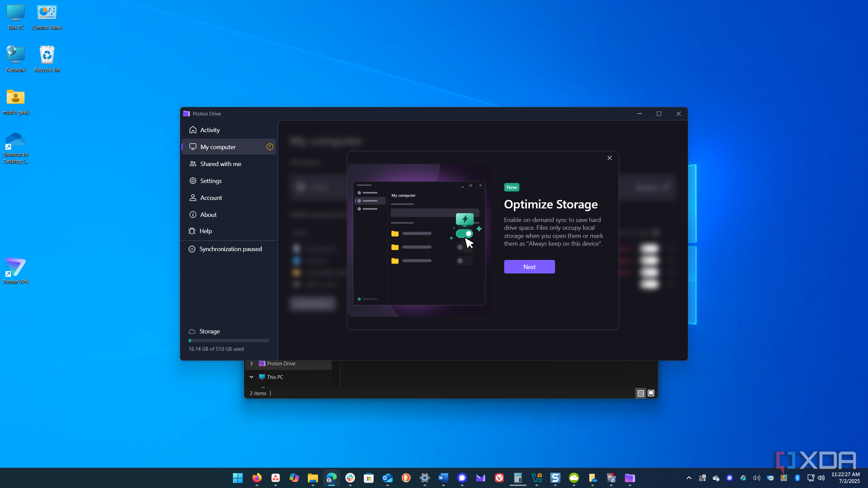Image resolution: width=868 pixels, height=488 pixels.
Task: Open DuckDuckGo browser from taskbar
Action: click(x=406, y=478)
